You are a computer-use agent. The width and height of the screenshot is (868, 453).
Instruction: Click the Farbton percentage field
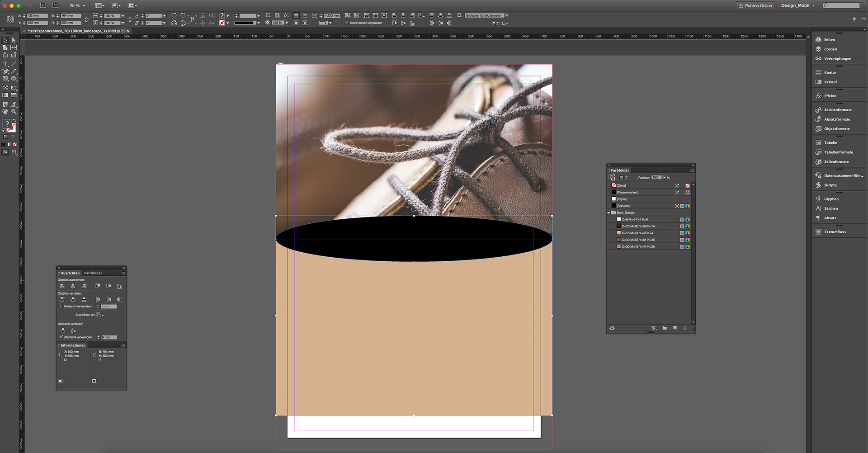click(x=657, y=177)
